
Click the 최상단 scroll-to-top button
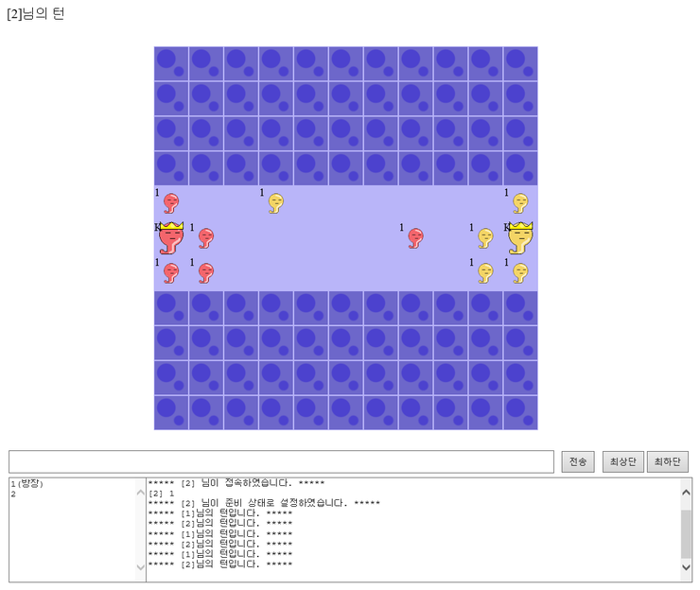tap(622, 461)
